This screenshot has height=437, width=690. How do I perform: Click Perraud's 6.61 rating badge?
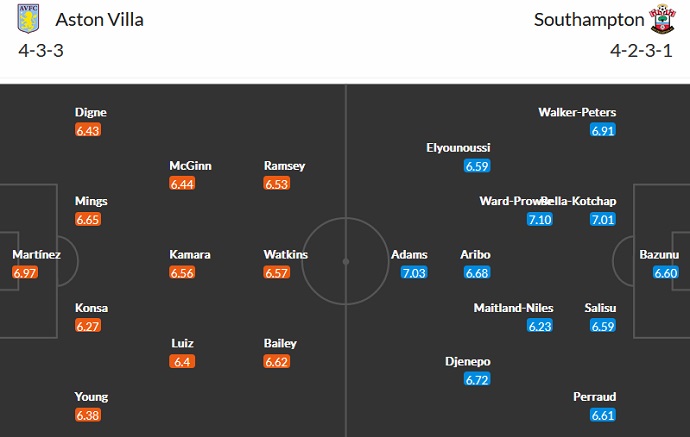[603, 415]
